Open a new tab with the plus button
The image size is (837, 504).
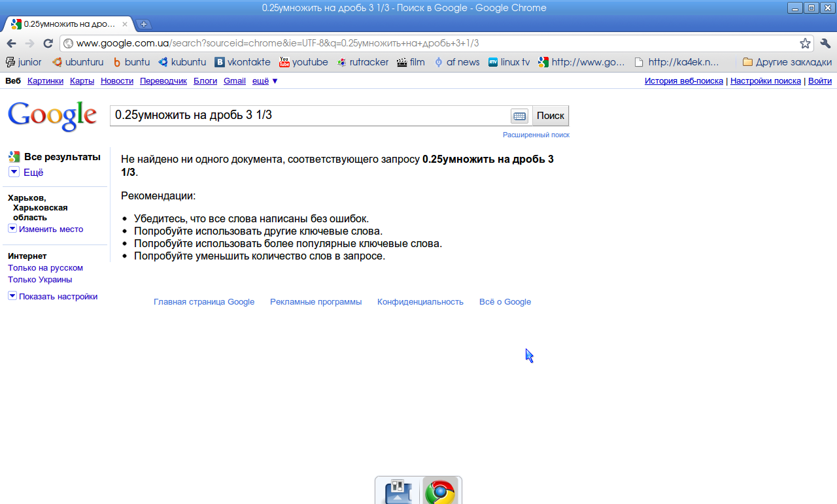click(x=144, y=24)
